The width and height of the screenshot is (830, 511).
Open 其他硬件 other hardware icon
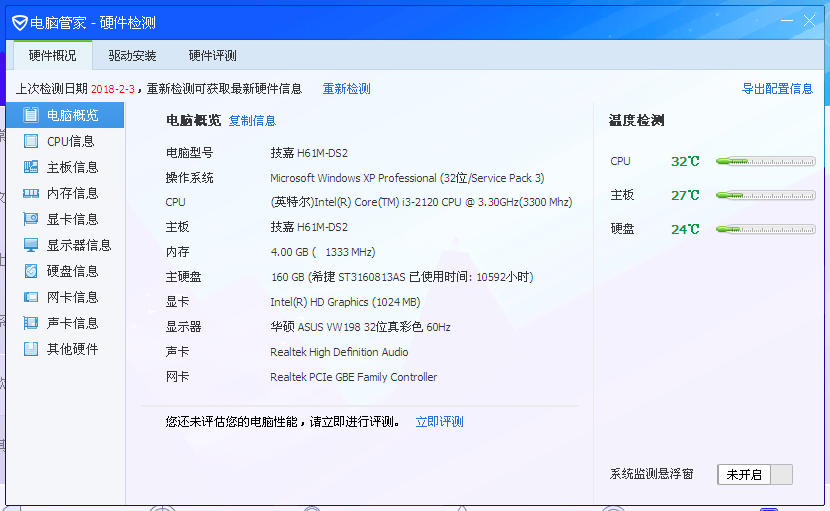coord(31,349)
